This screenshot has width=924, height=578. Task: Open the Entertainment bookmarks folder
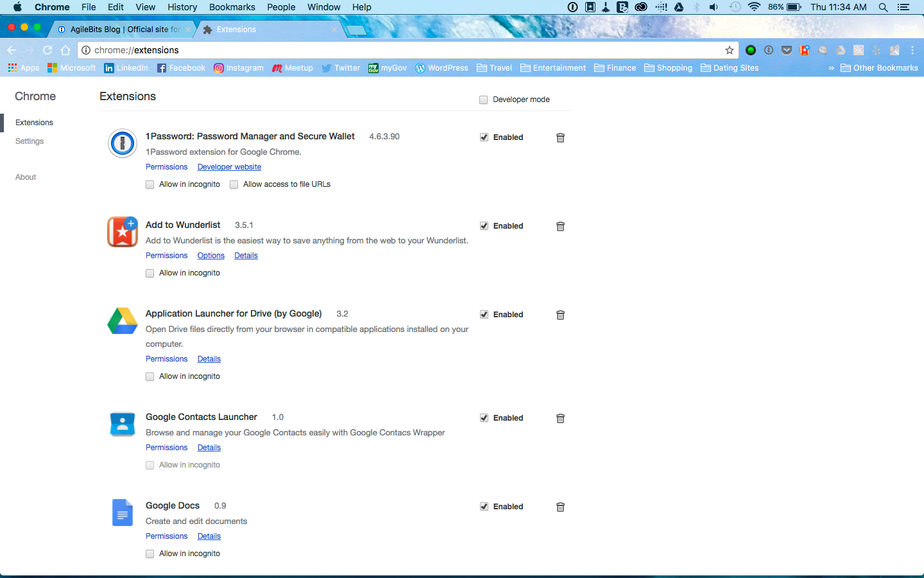pos(553,68)
